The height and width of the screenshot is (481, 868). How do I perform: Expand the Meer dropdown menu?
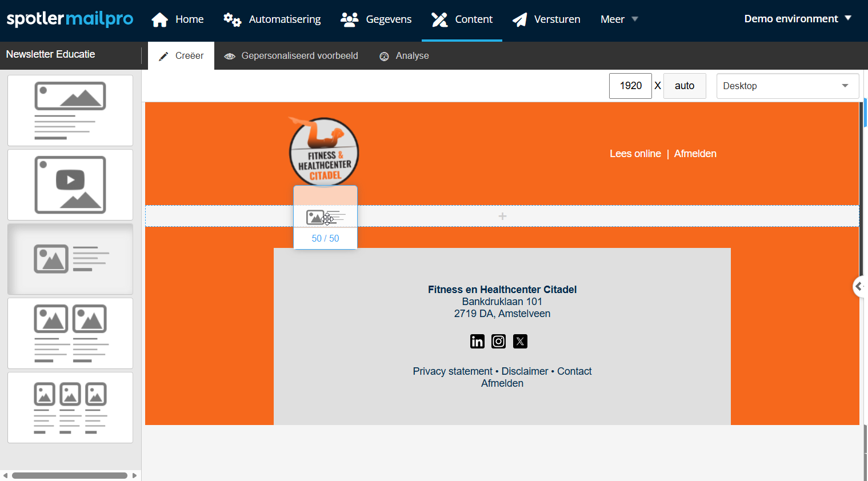[619, 19]
